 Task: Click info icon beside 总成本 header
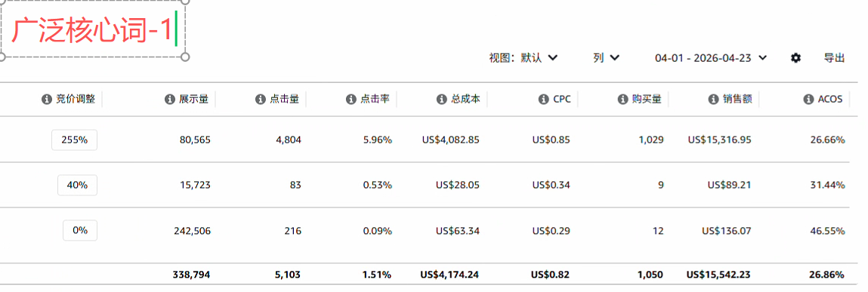441,99
